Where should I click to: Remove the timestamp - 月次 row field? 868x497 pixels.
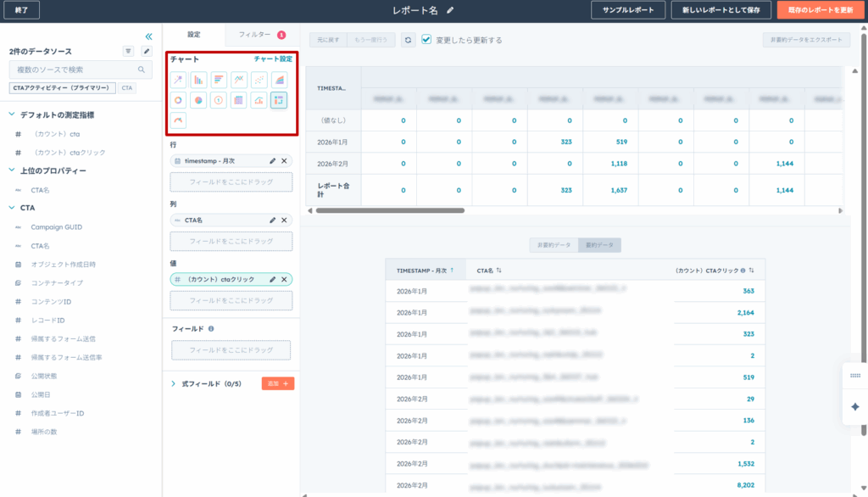pos(284,160)
